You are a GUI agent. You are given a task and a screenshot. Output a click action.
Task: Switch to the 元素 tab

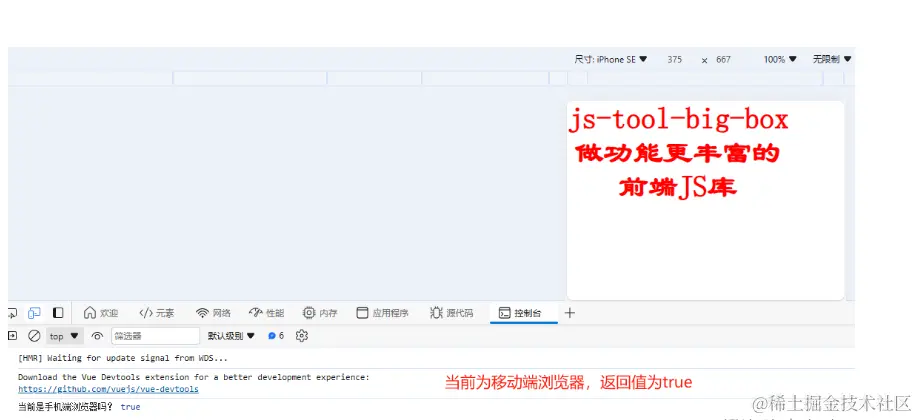click(156, 313)
